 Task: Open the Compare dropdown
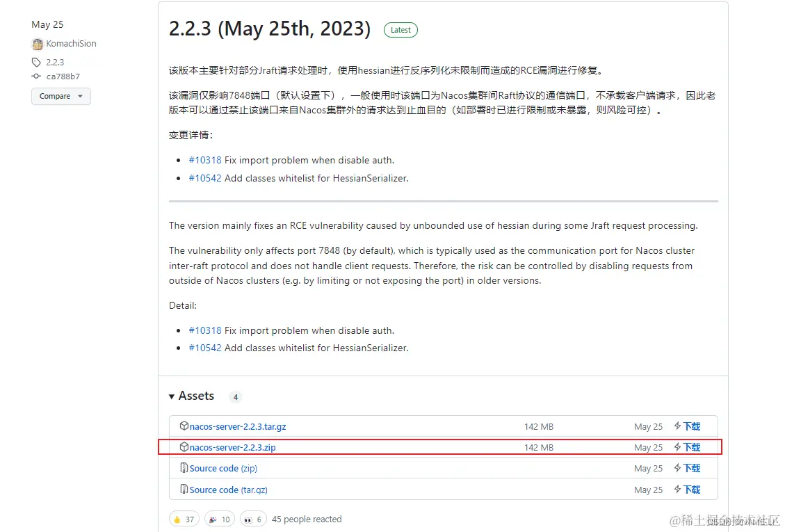coord(61,96)
